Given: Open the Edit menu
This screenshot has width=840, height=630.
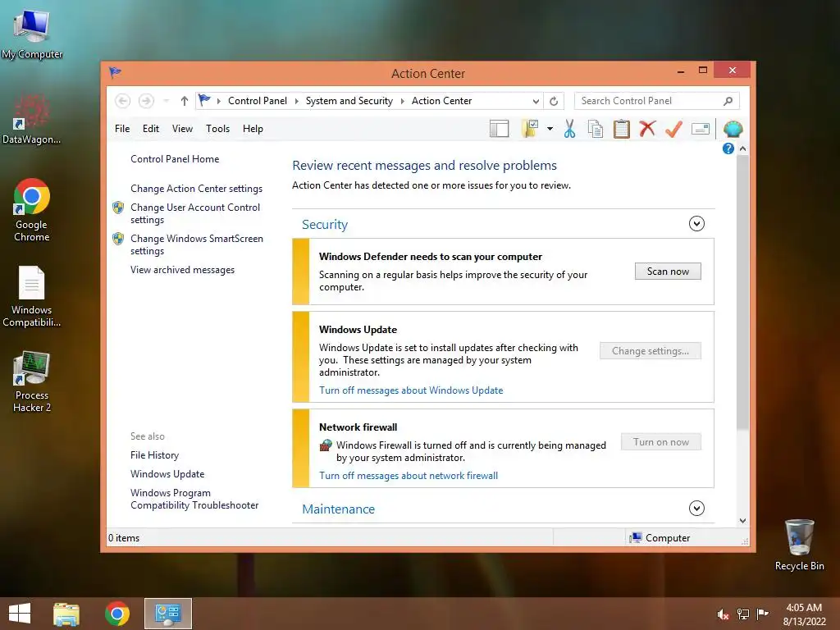Looking at the screenshot, I should click(x=151, y=129).
